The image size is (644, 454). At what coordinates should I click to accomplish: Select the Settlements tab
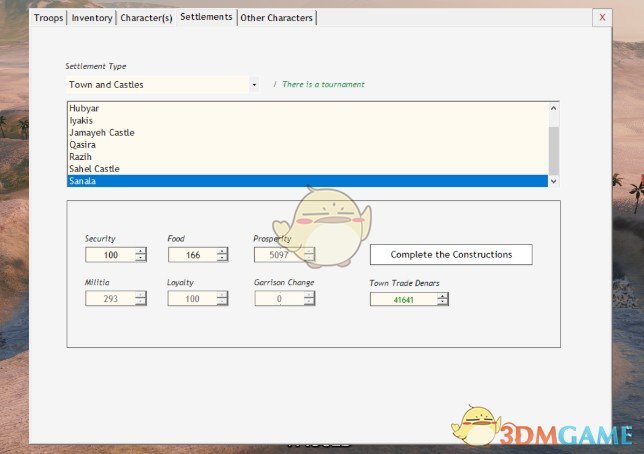206,17
